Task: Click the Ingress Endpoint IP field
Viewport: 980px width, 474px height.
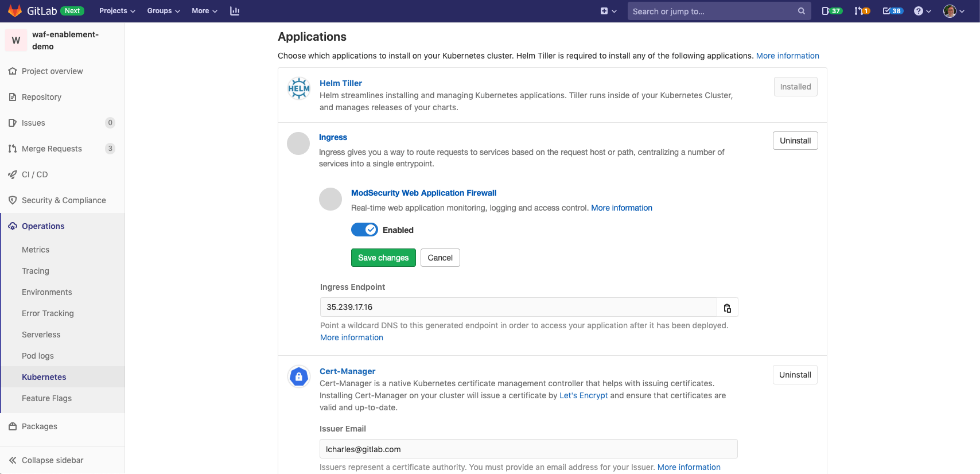Action: [x=519, y=307]
